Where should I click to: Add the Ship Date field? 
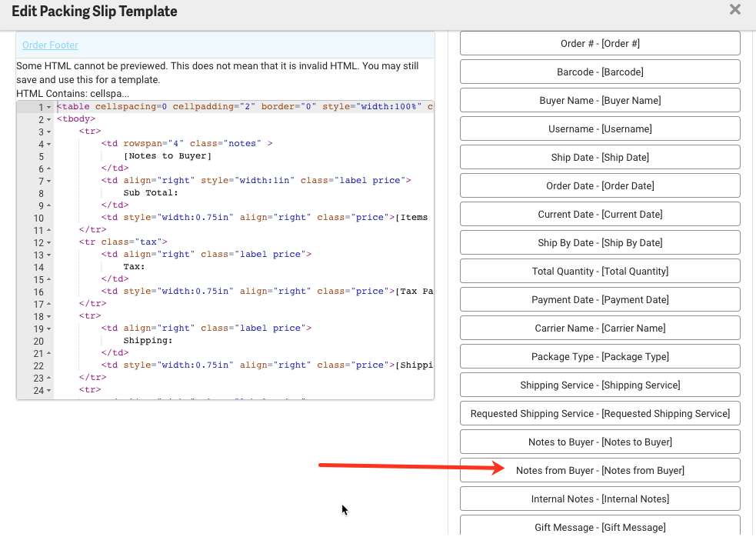599,157
